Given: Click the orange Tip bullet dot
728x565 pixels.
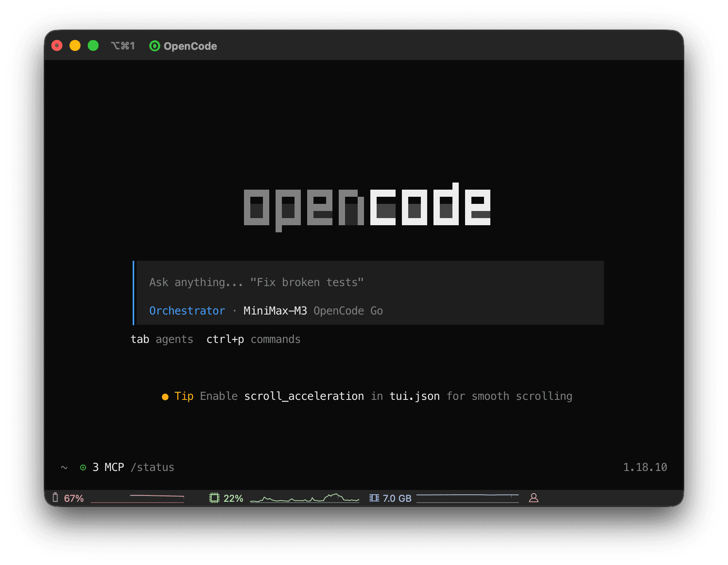Looking at the screenshot, I should [165, 397].
